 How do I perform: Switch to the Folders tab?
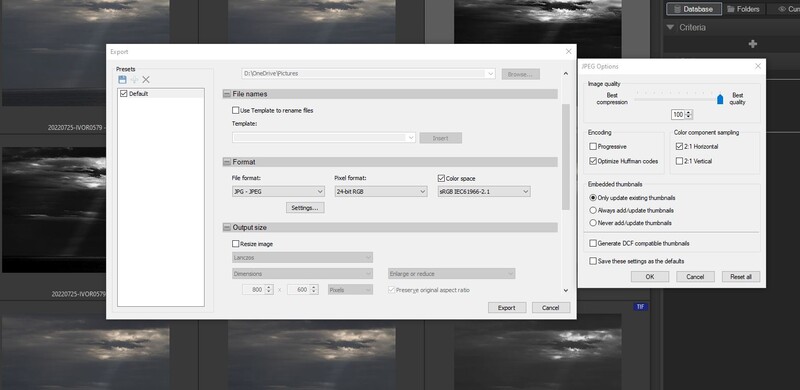[x=743, y=9]
